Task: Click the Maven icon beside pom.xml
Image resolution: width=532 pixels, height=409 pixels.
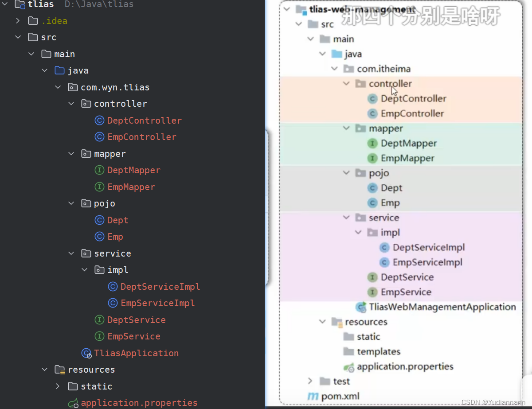Action: coord(313,396)
